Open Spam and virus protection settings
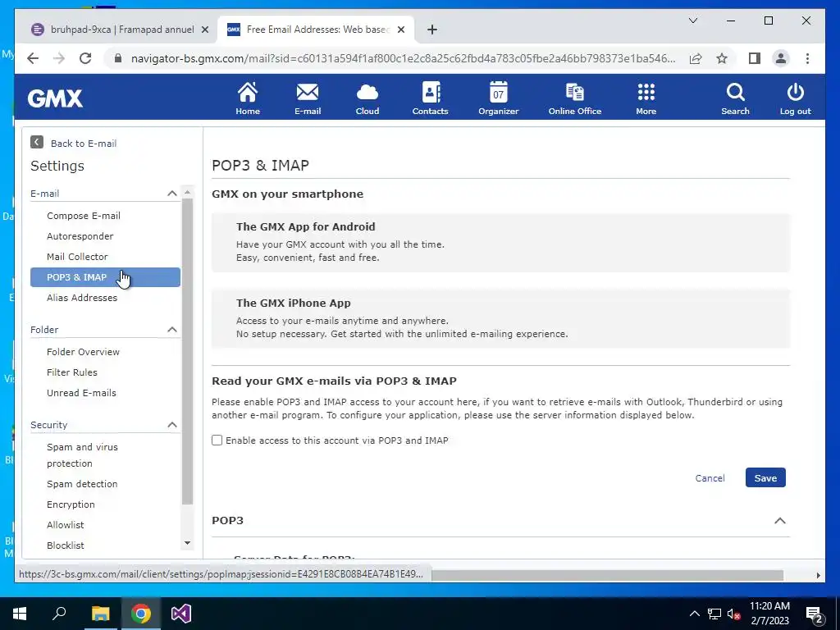The width and height of the screenshot is (840, 630). point(82,454)
